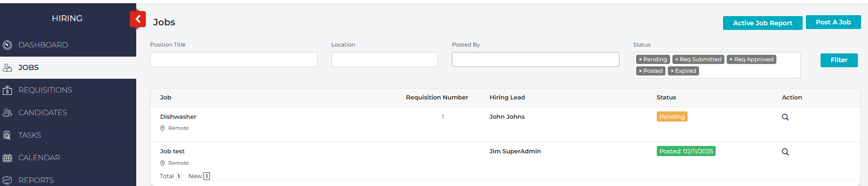Click the magnifier icon for Job test
The image size is (868, 186).
point(785,152)
